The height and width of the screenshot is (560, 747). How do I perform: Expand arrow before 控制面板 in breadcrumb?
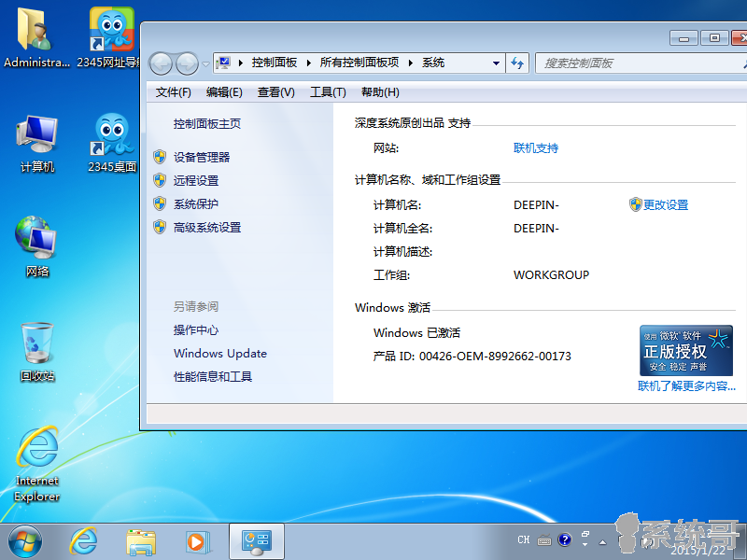(x=241, y=63)
